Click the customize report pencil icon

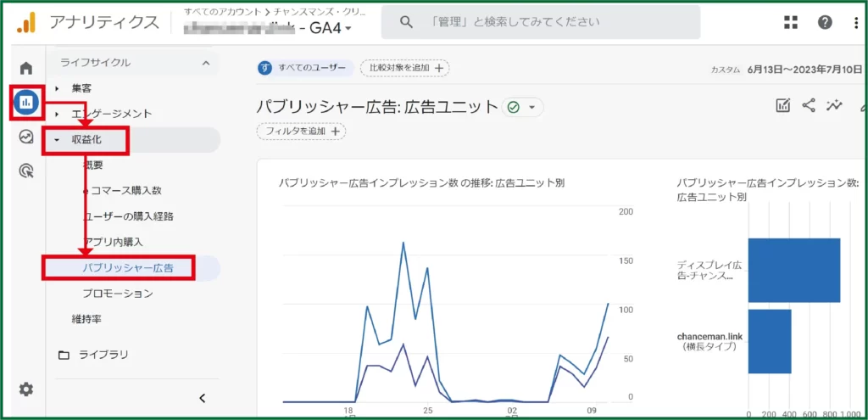coord(783,105)
